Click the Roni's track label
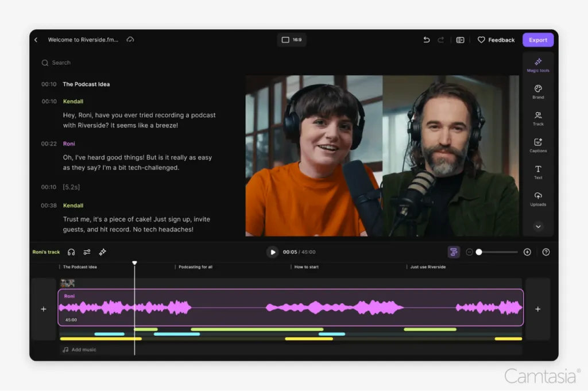The height and width of the screenshot is (391, 588). coord(46,252)
